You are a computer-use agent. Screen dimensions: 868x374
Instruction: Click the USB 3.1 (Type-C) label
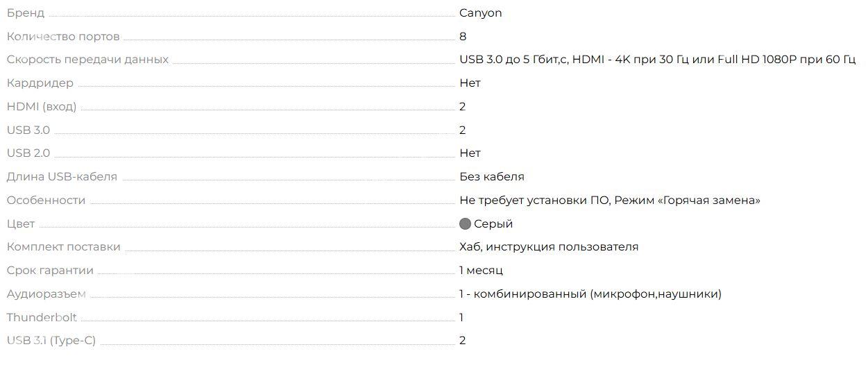[51, 341]
